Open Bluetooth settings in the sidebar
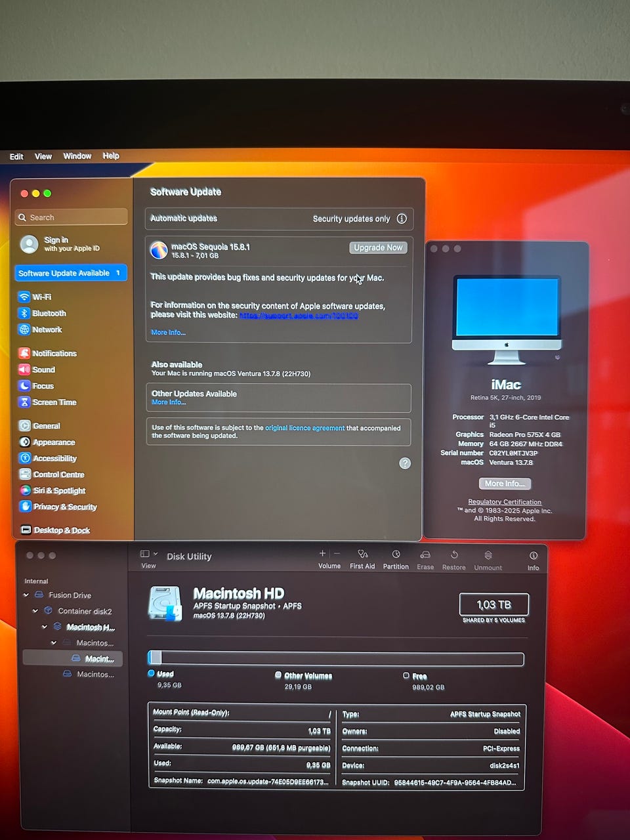Viewport: 630px width, 840px height. click(43, 314)
